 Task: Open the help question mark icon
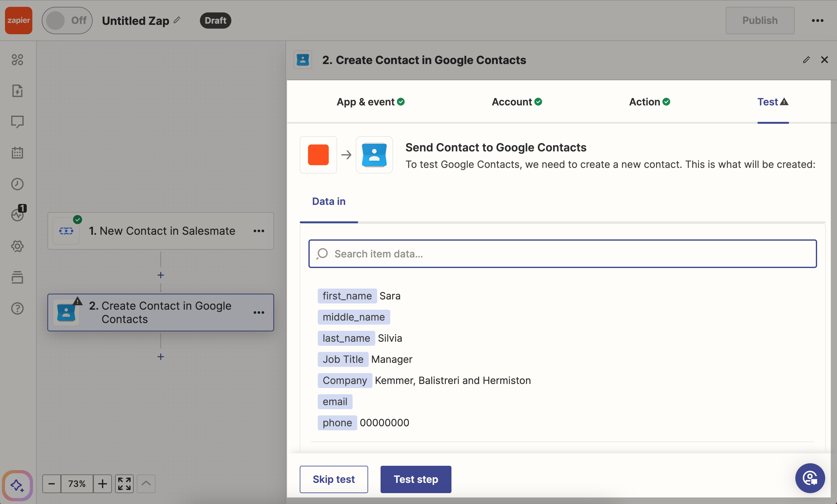17,308
